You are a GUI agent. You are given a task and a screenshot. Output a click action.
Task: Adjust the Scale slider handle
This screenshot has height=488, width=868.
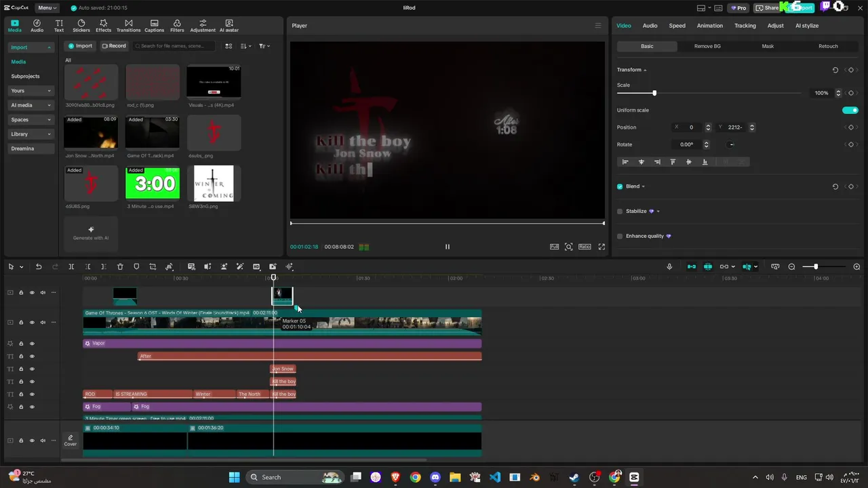(654, 93)
